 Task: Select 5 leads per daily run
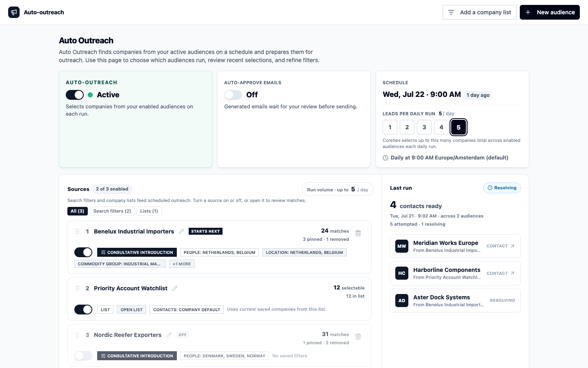coord(459,127)
